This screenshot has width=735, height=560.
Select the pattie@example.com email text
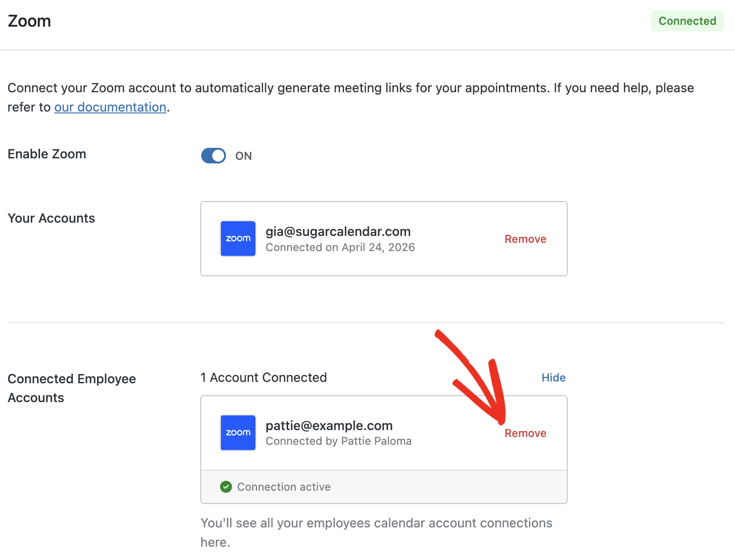329,426
